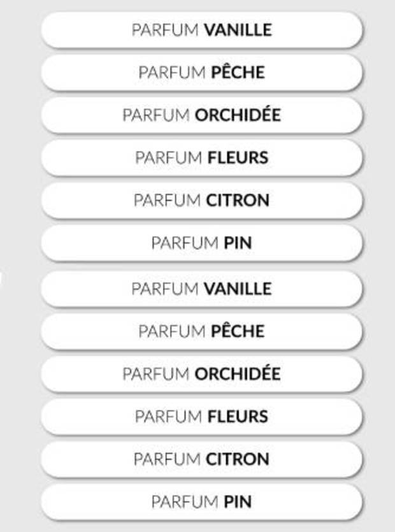Pick PARFUM FLEURS in the upper group

coord(201,157)
